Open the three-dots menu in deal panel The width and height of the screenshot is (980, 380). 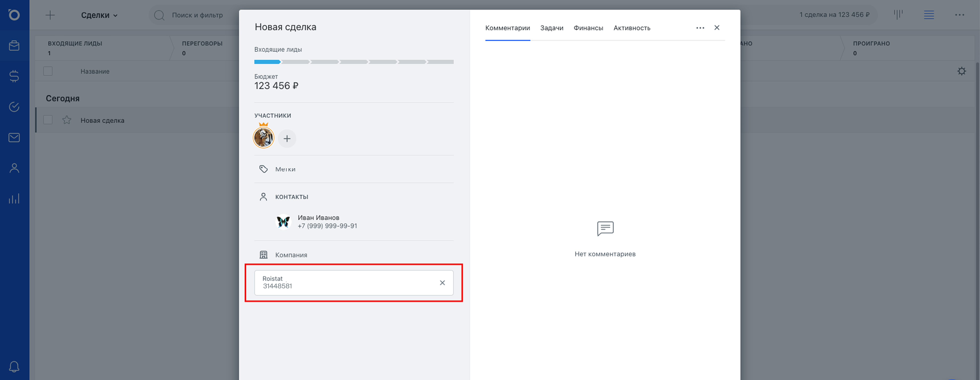700,28
